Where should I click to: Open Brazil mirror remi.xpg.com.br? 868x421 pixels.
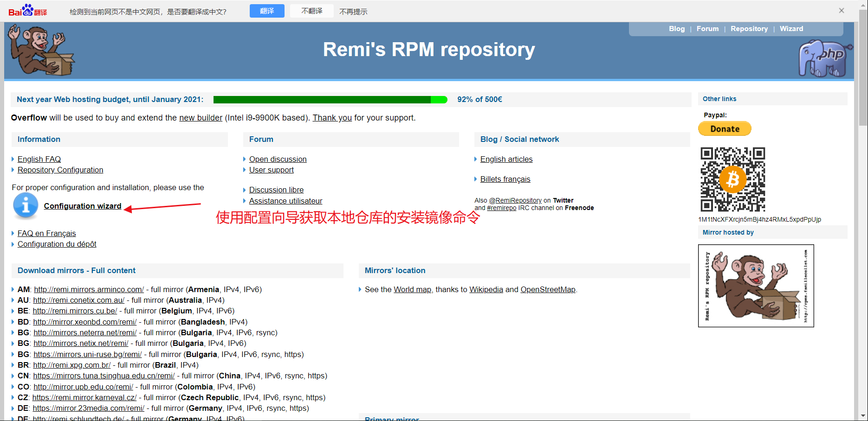(71, 365)
